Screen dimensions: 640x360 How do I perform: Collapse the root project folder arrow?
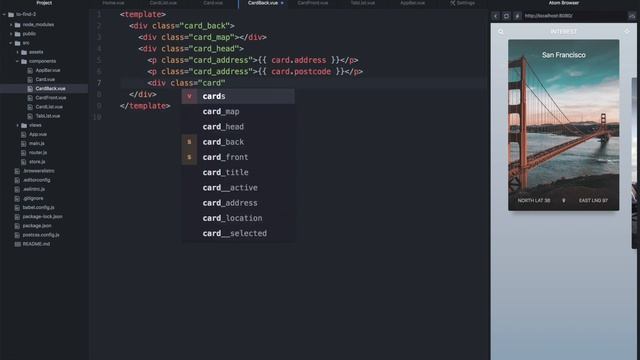4,14
